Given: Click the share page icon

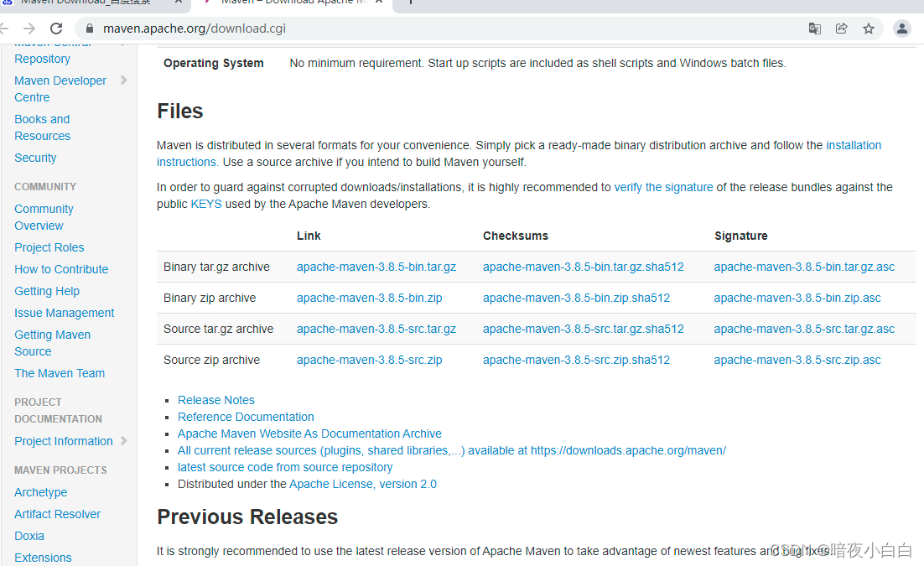Looking at the screenshot, I should [842, 29].
